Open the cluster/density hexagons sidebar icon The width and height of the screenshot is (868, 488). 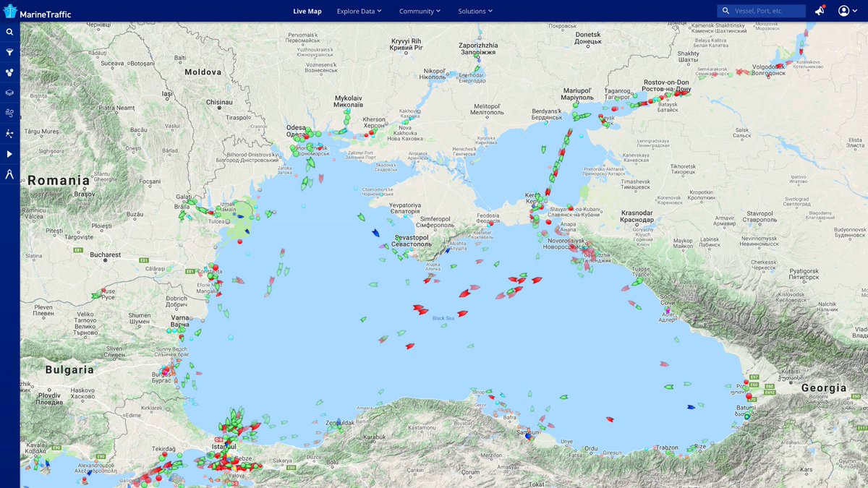[9, 72]
